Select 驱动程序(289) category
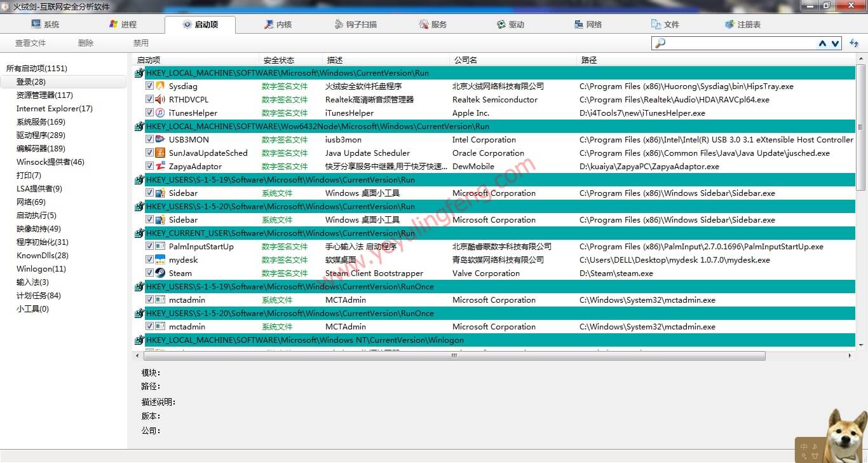 point(41,135)
